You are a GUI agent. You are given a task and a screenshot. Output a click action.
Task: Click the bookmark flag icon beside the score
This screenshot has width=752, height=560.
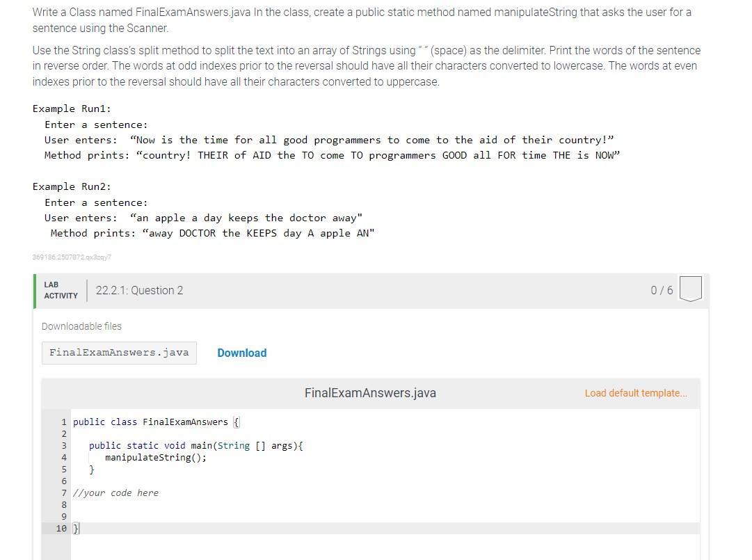point(690,288)
